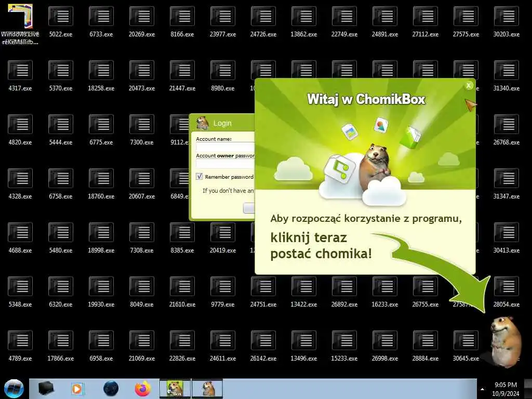This screenshot has width=532, height=399.
Task: Select the 26768.exe desktop icon
Action: [x=506, y=129]
